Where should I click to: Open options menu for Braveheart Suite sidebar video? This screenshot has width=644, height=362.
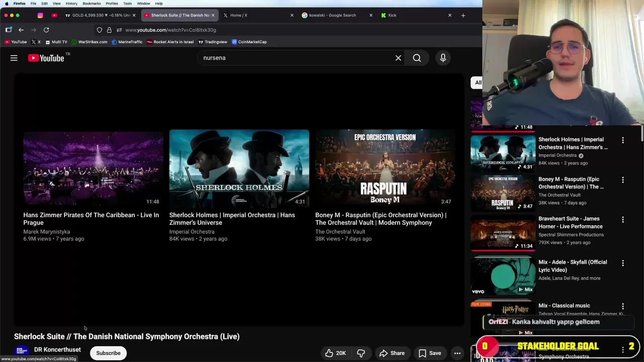coord(623,220)
